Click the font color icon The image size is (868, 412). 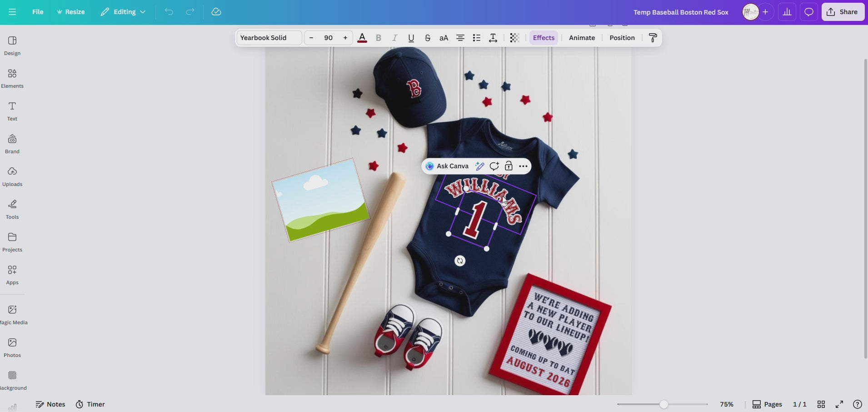coord(362,38)
